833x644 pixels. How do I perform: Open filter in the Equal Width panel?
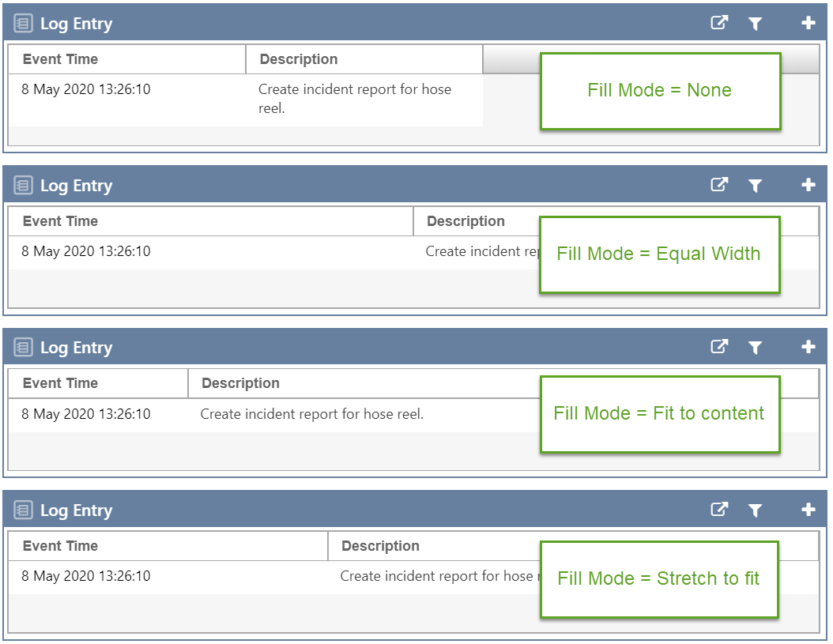[756, 186]
